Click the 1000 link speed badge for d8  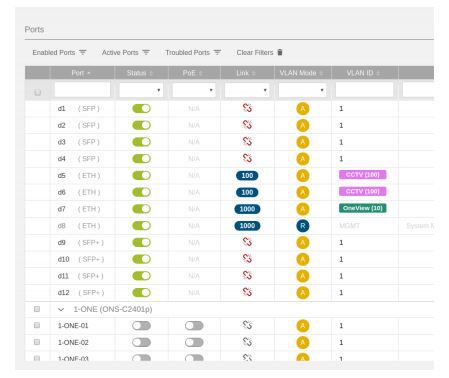tap(247, 226)
